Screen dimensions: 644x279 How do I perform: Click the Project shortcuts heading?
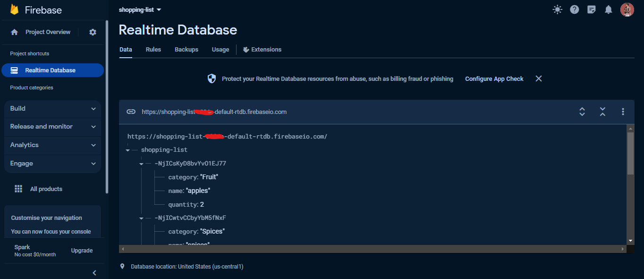coord(30,54)
